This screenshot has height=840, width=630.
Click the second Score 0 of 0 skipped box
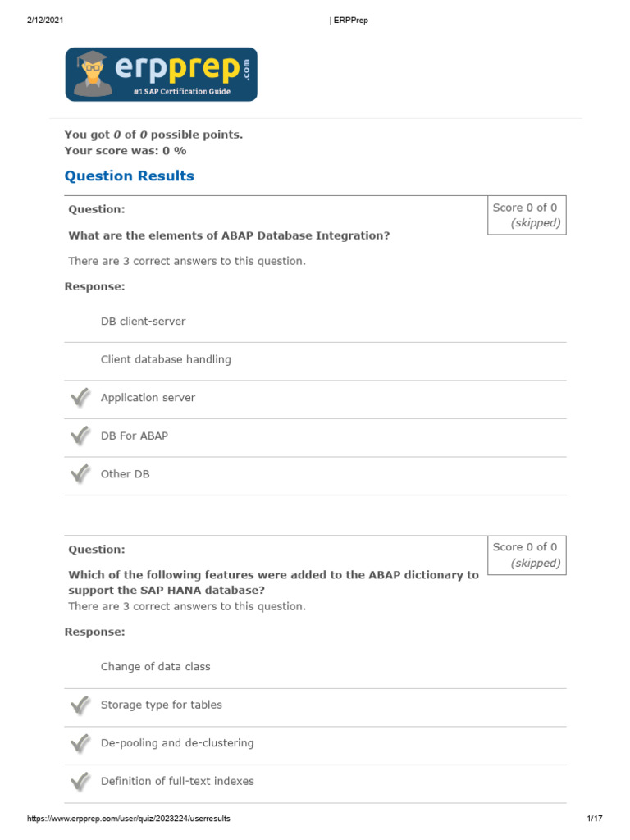(527, 555)
